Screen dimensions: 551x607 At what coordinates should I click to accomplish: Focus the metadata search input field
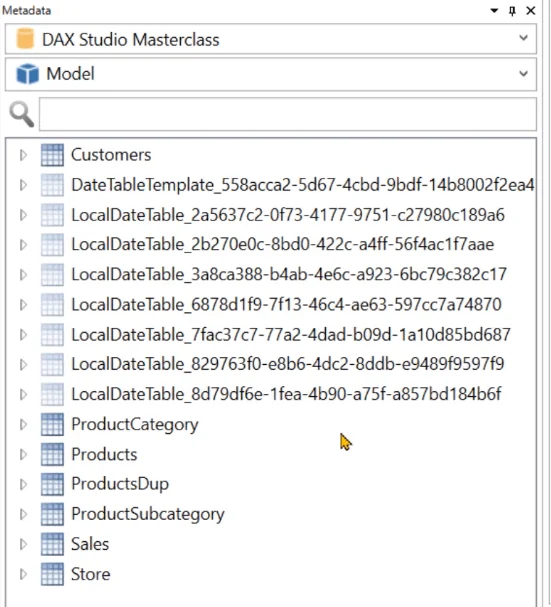click(x=288, y=114)
